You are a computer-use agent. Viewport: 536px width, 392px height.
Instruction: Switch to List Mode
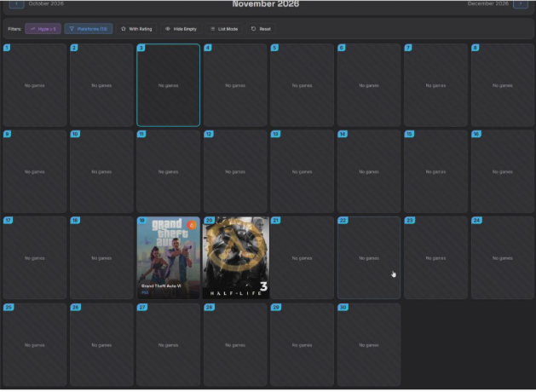point(224,29)
